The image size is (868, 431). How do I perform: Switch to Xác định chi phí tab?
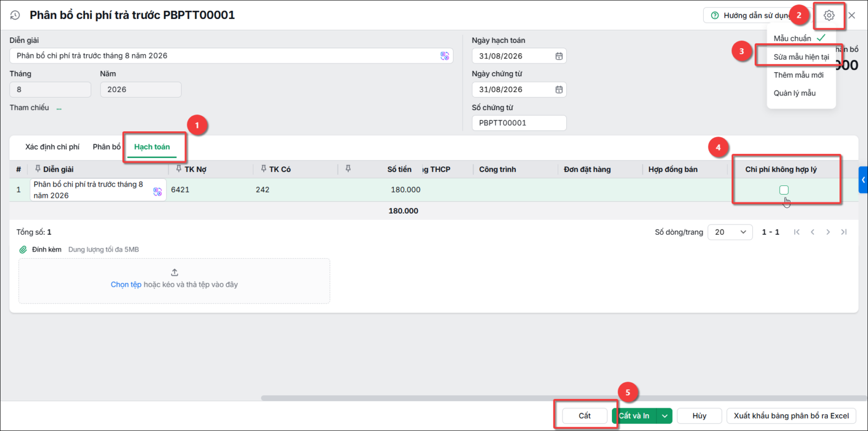[x=52, y=147]
